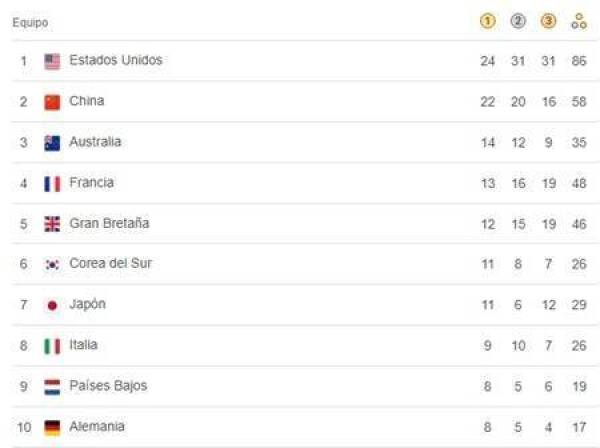The image size is (600, 448).
Task: Click the total medal count 86
Action: pos(578,61)
